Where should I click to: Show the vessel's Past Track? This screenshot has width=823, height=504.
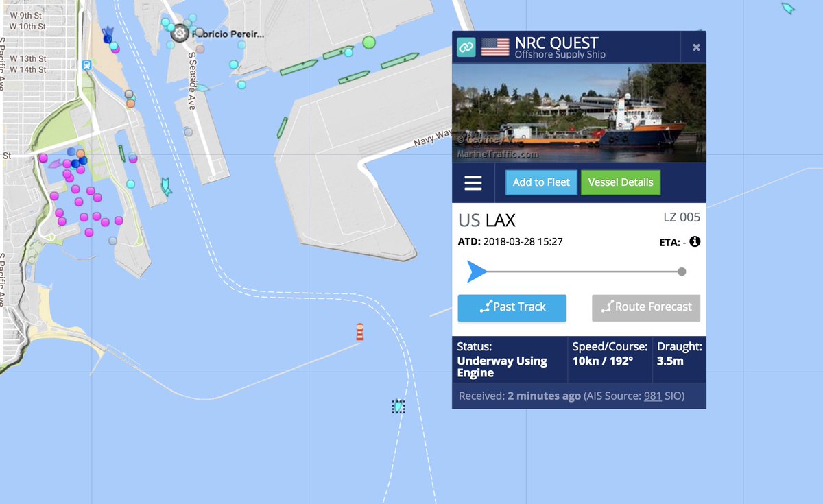pos(512,308)
